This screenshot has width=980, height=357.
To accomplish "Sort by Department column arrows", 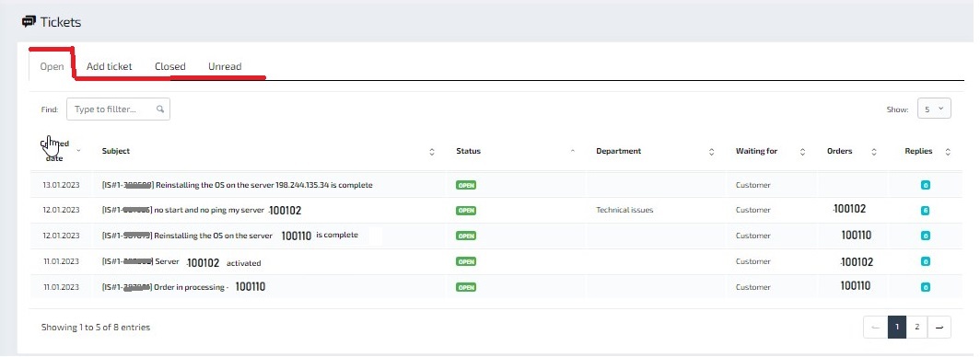I will pyautogui.click(x=712, y=152).
